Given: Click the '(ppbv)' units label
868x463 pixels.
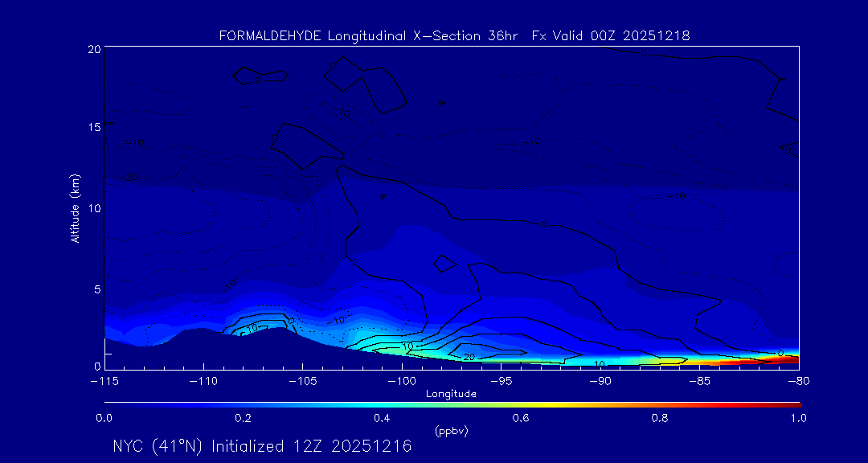Looking at the screenshot, I should [x=451, y=431].
